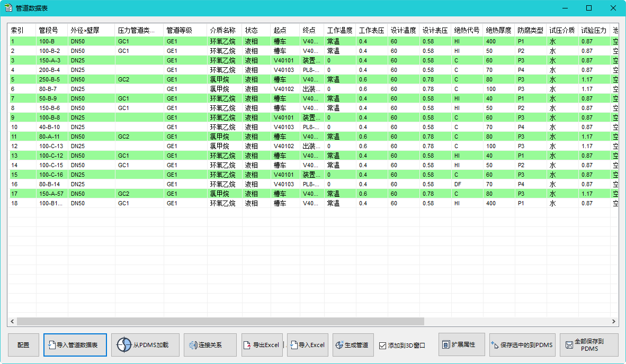Screen dimensions: 626x364
Task: Click the 外径×壁厚 column header
Action: point(91,30)
